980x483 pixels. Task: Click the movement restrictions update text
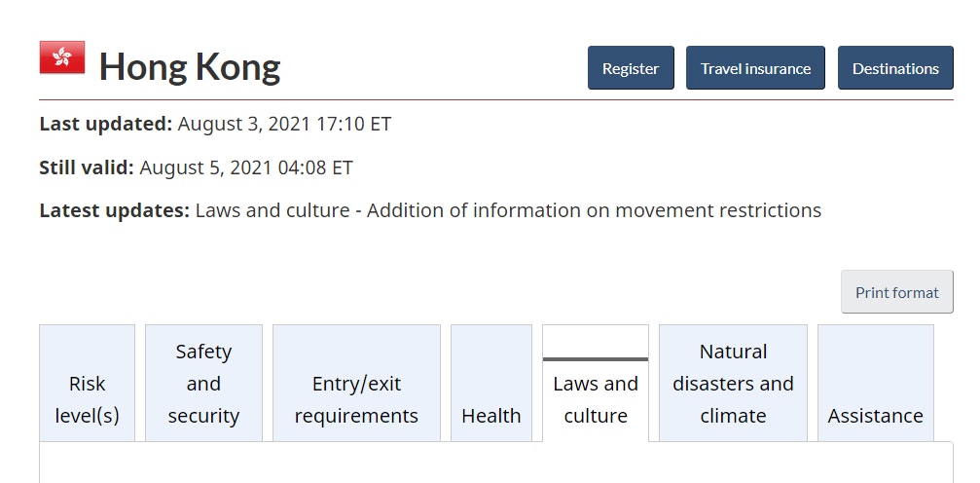[508, 210]
